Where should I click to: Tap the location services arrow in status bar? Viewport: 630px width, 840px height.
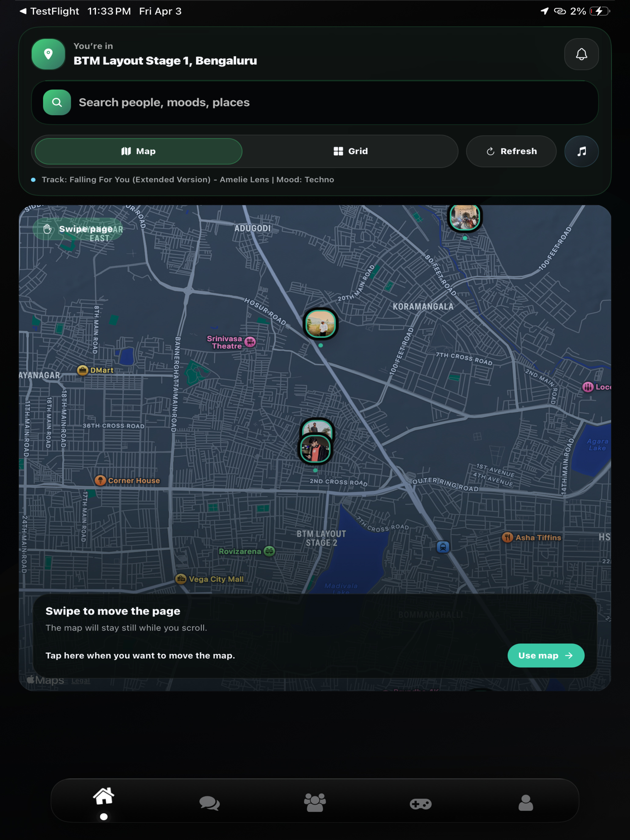pos(545,11)
